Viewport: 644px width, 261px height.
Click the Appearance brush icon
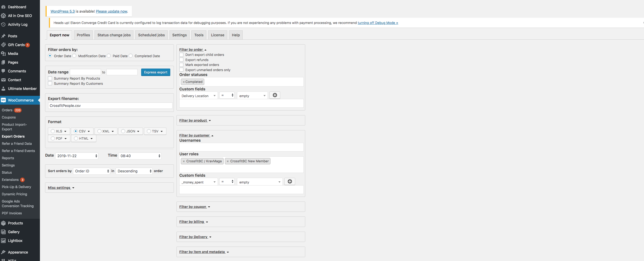[3, 252]
